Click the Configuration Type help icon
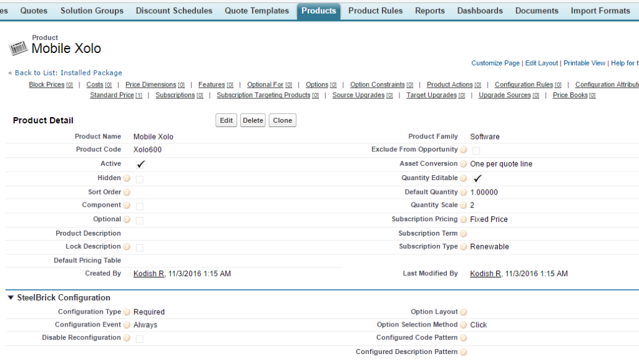The image size is (639, 364). (127, 312)
